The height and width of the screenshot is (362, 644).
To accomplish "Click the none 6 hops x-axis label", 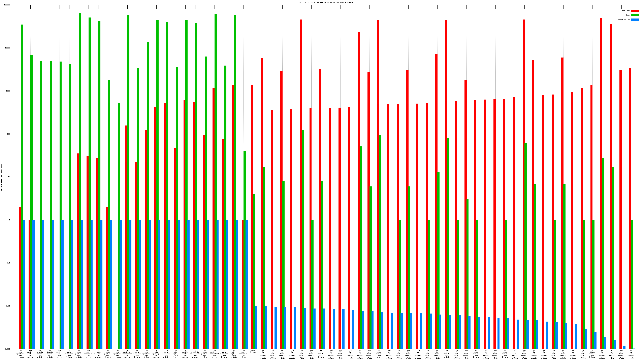I will pos(253,352).
